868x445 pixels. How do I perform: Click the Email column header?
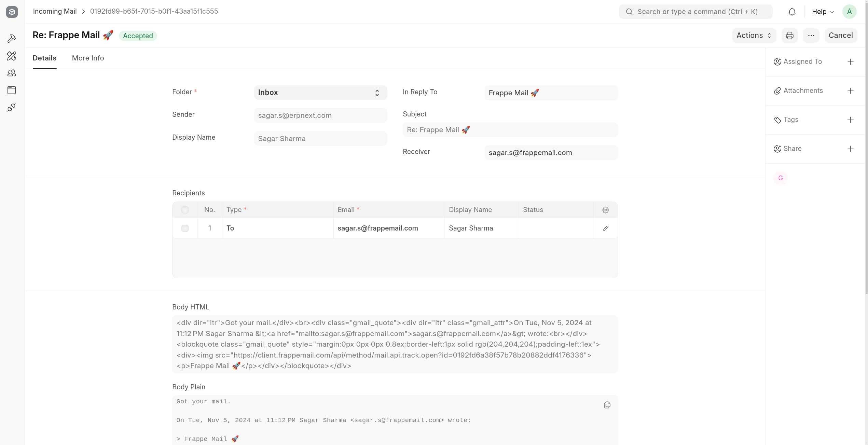(389, 210)
